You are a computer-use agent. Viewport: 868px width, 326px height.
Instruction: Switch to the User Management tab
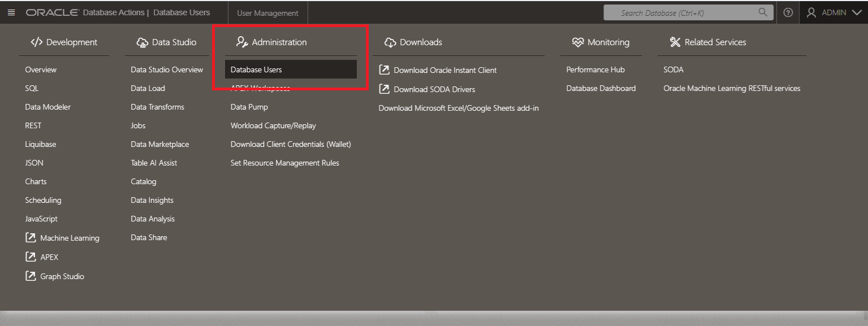(268, 13)
